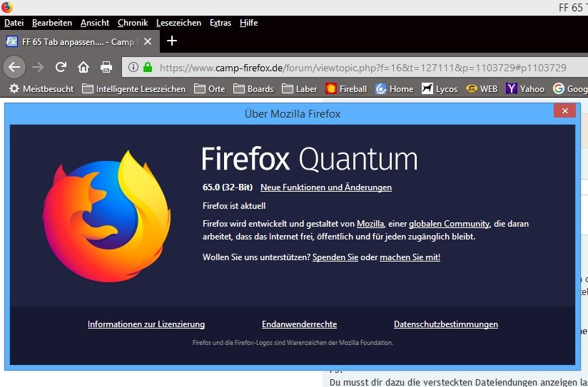Open the Lycos bookmark
The image size is (588, 387).
(440, 89)
